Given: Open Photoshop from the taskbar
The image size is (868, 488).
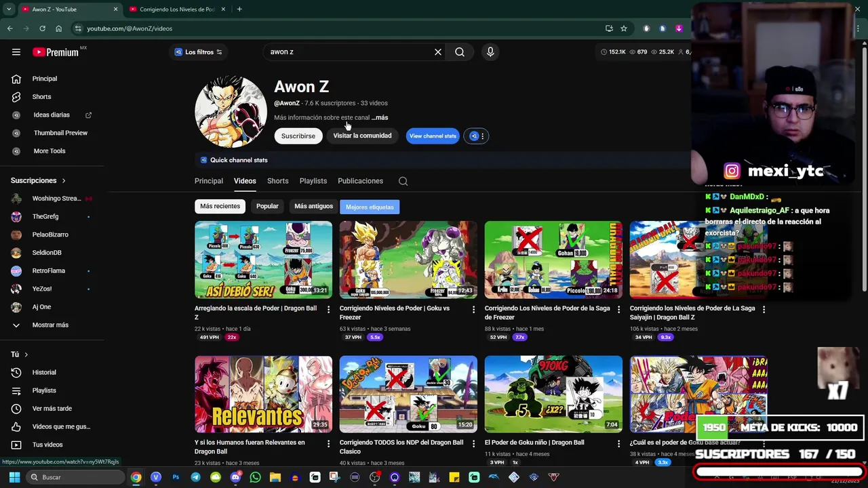Looking at the screenshot, I should click(176, 477).
